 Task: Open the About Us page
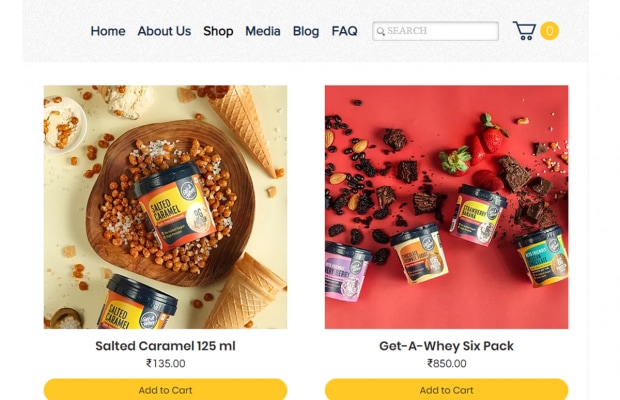point(164,31)
